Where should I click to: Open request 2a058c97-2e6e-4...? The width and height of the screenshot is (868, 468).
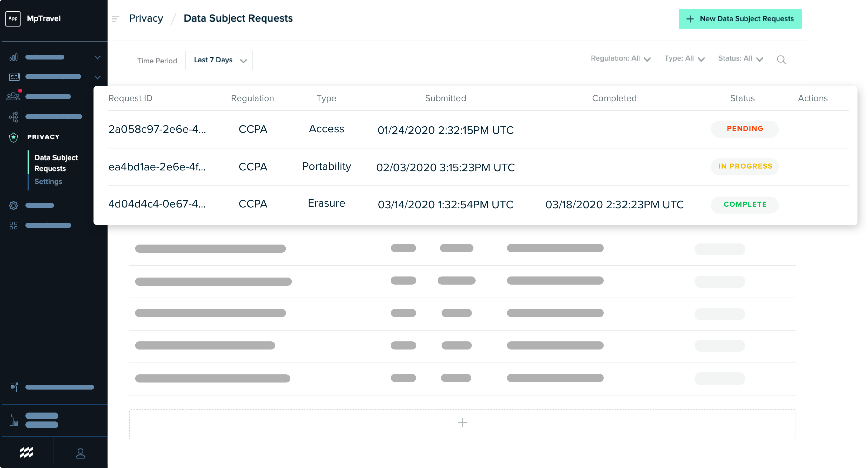click(x=157, y=129)
